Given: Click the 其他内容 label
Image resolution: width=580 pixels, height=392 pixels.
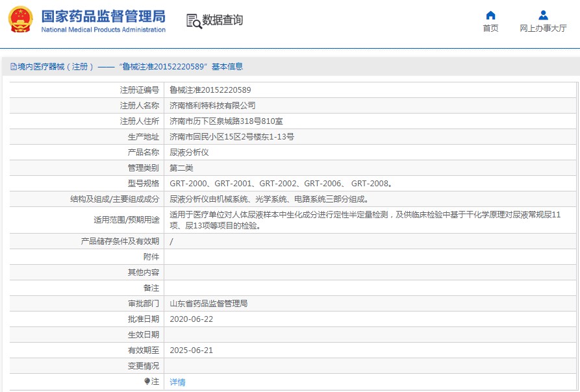Looking at the screenshot, I should pyautogui.click(x=144, y=273).
